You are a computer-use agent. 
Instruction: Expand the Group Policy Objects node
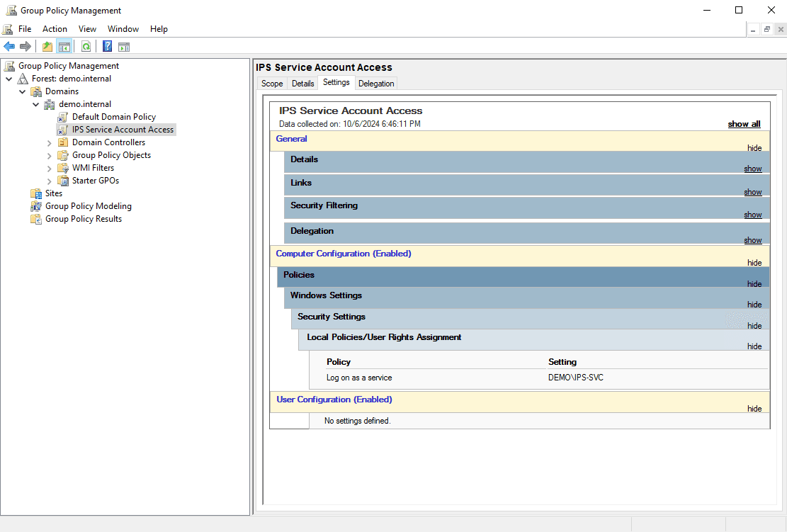click(x=48, y=154)
